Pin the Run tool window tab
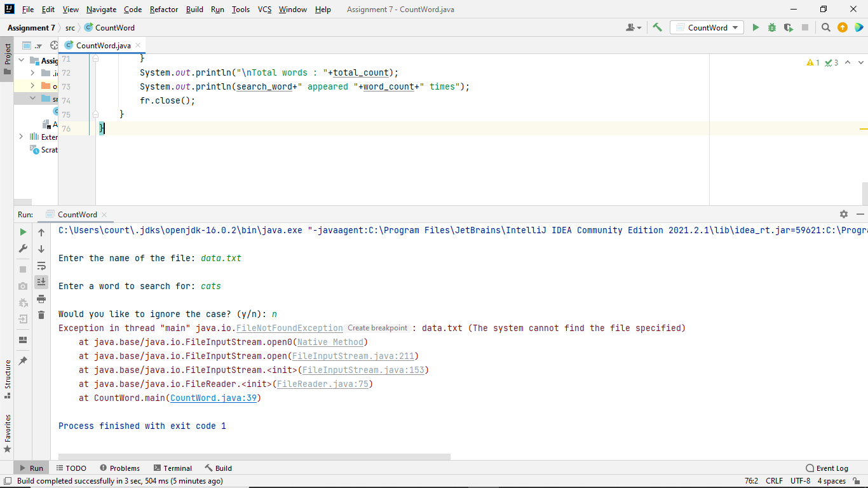Viewport: 868px width, 488px height. click(23, 360)
